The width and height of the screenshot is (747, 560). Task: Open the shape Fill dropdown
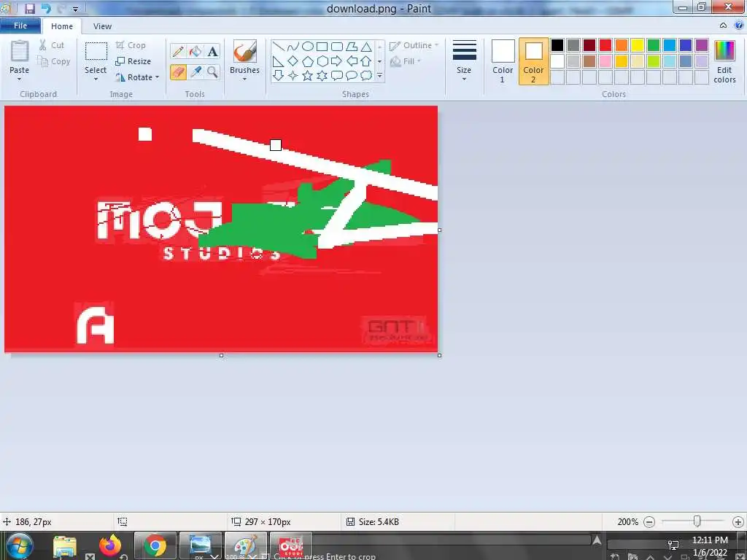[406, 61]
